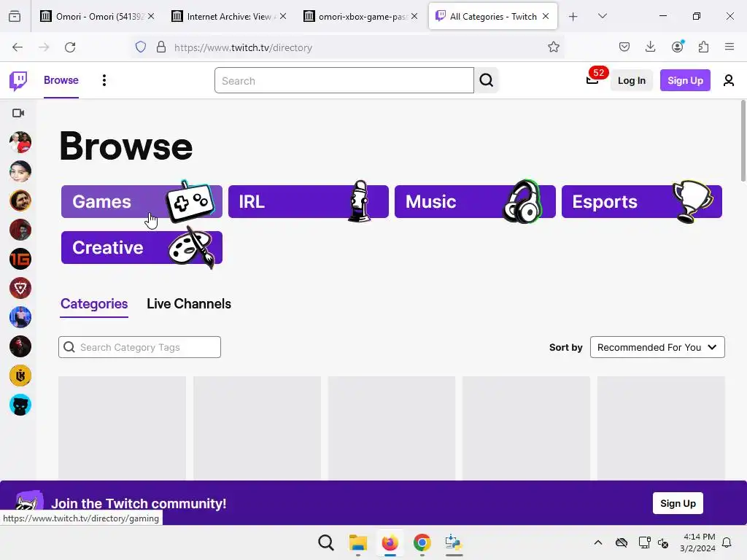747x560 pixels.
Task: Open the bearded man channel avatar in the sidebar
Action: point(20,201)
